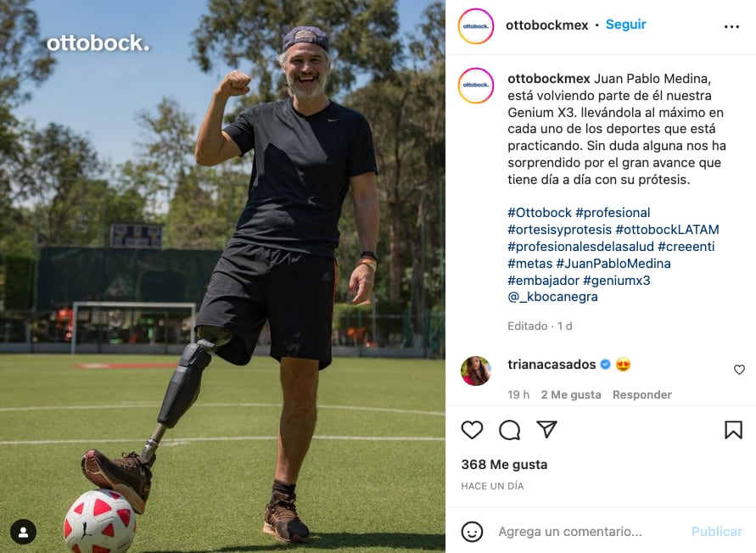
Task: Open trianacasados profile picture
Action: coord(476,371)
